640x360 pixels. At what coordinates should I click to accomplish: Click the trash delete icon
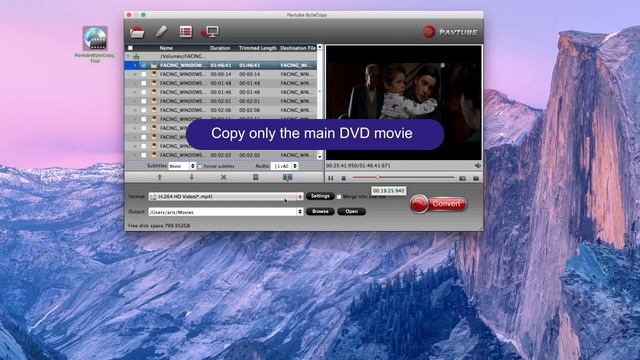click(x=256, y=177)
